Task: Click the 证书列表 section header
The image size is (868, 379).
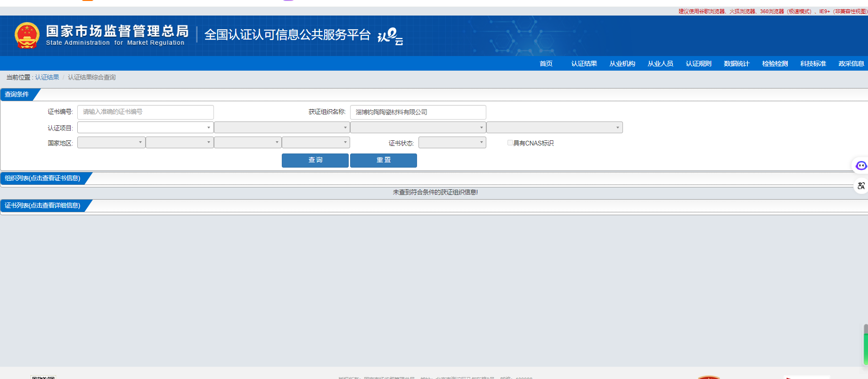Action: click(42, 205)
